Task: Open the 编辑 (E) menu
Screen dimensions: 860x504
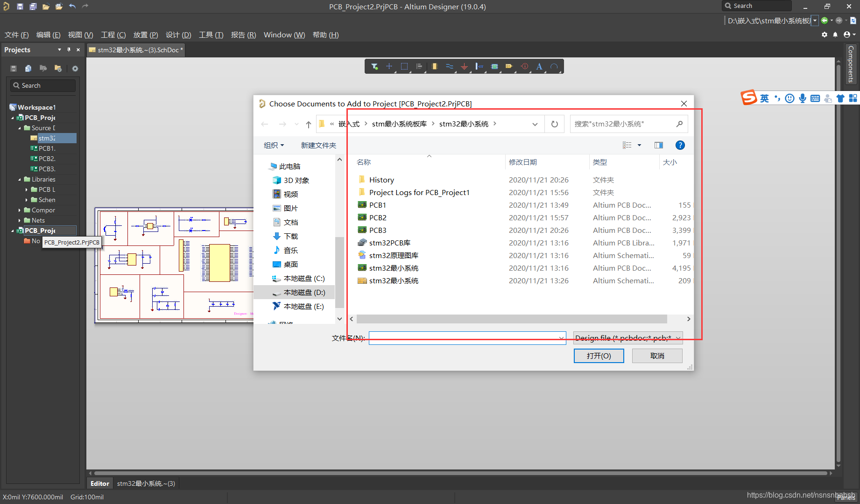Action: 49,35
